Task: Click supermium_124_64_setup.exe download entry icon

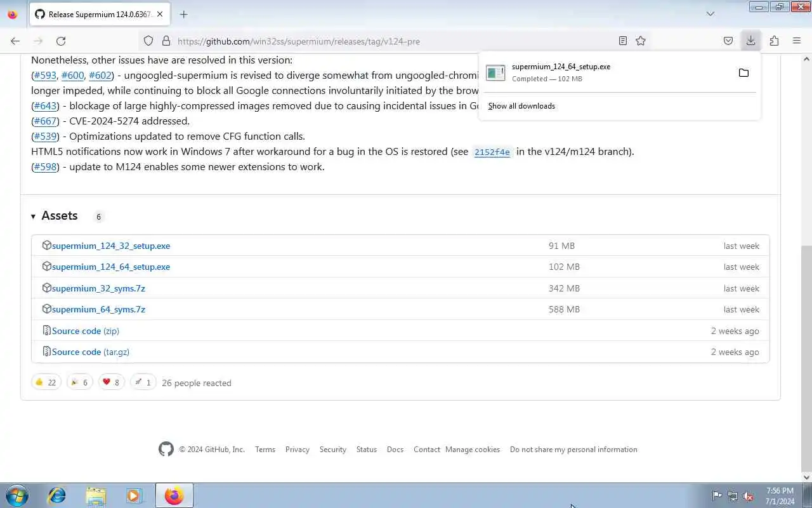Action: pos(495,72)
